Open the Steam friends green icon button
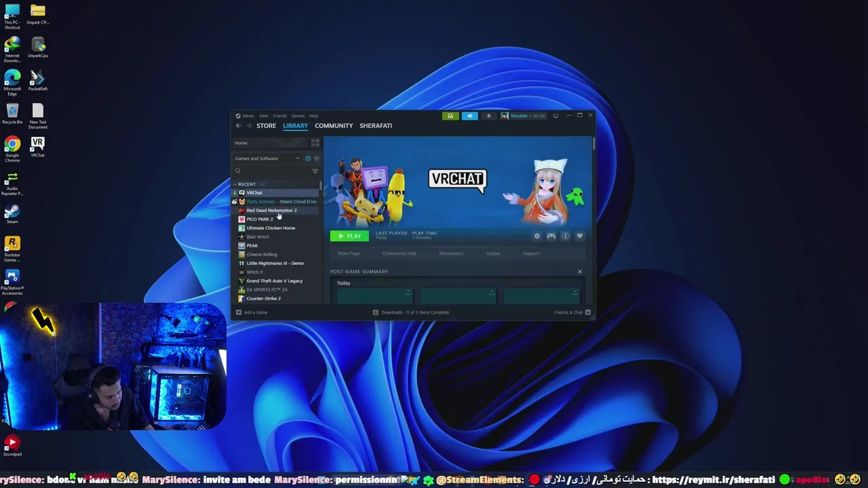The width and height of the screenshot is (868, 488). [450, 116]
